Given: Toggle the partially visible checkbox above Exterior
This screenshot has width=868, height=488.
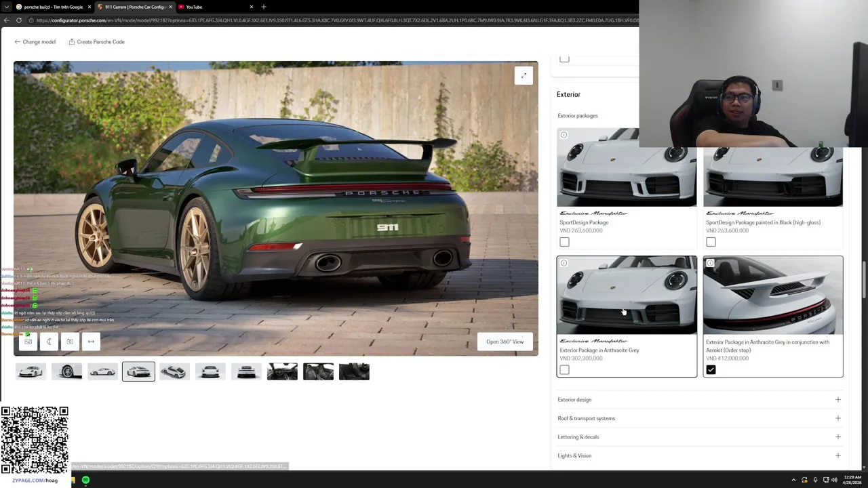Looking at the screenshot, I should (x=564, y=59).
